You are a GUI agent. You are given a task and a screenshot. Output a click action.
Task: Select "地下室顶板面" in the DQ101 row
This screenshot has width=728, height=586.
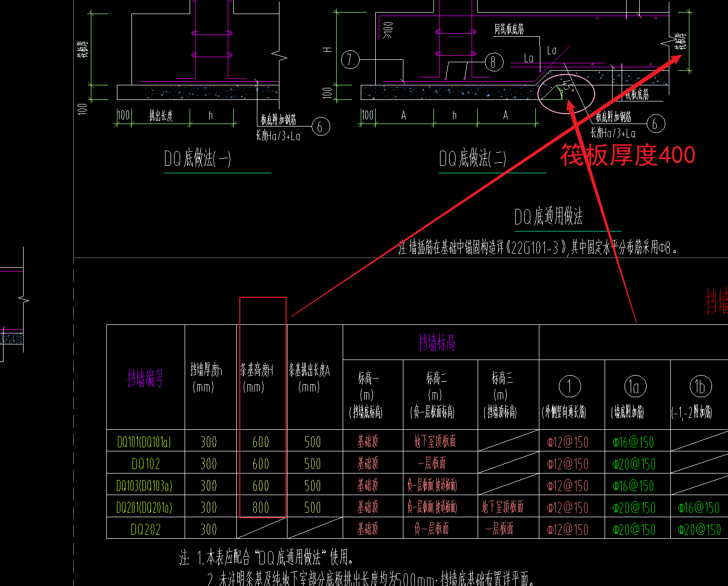point(435,442)
